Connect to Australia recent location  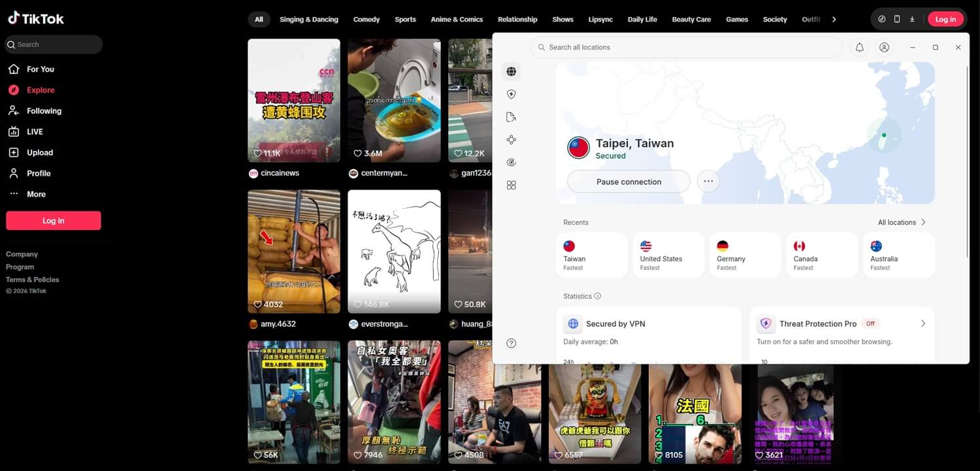[x=898, y=255]
